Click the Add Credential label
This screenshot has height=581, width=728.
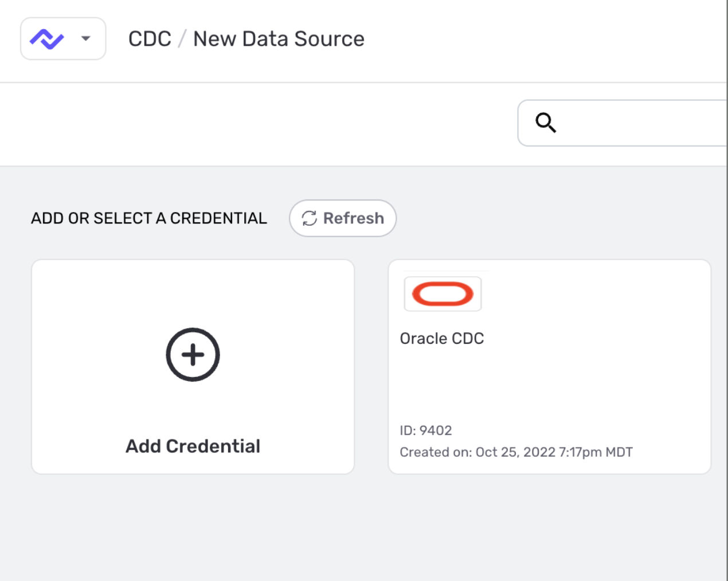pyautogui.click(x=193, y=446)
